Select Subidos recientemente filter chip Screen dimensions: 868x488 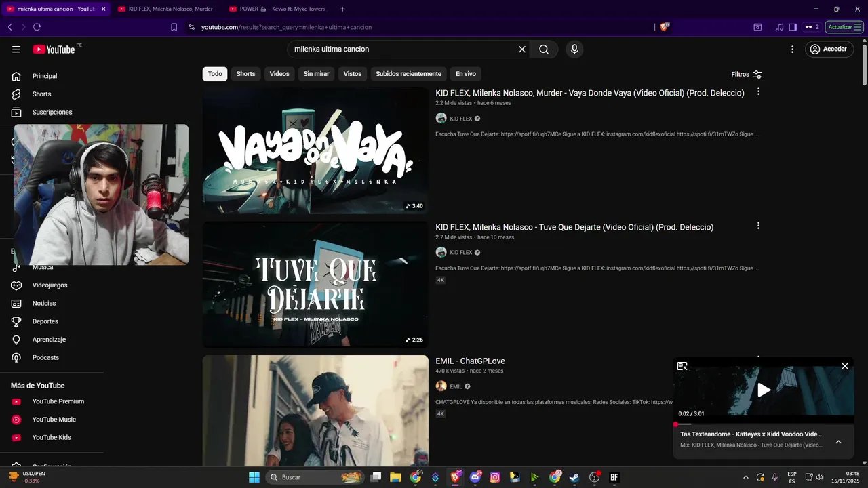pyautogui.click(x=408, y=74)
